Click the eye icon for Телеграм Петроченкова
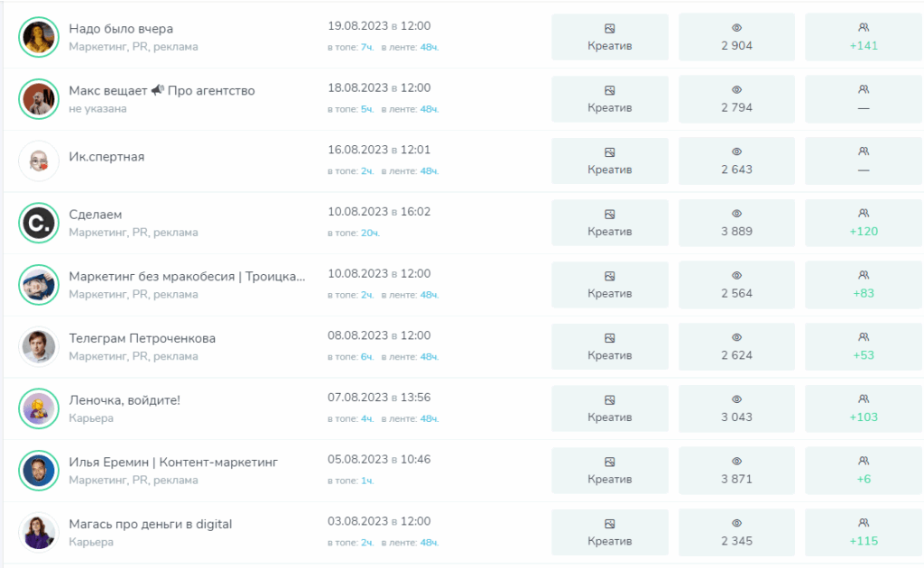Image resolution: width=924 pixels, height=568 pixels. (x=736, y=337)
